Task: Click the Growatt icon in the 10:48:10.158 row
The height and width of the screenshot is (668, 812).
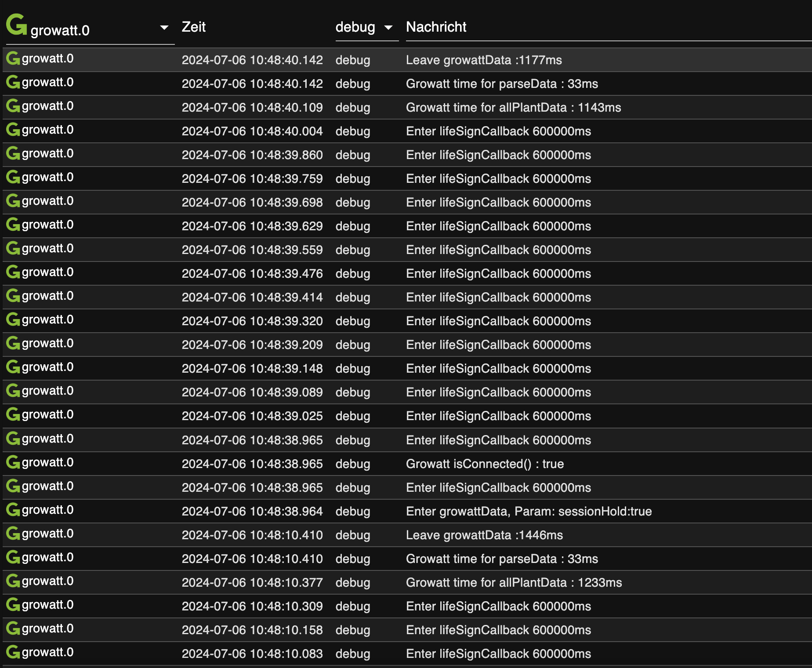Action: coord(13,628)
